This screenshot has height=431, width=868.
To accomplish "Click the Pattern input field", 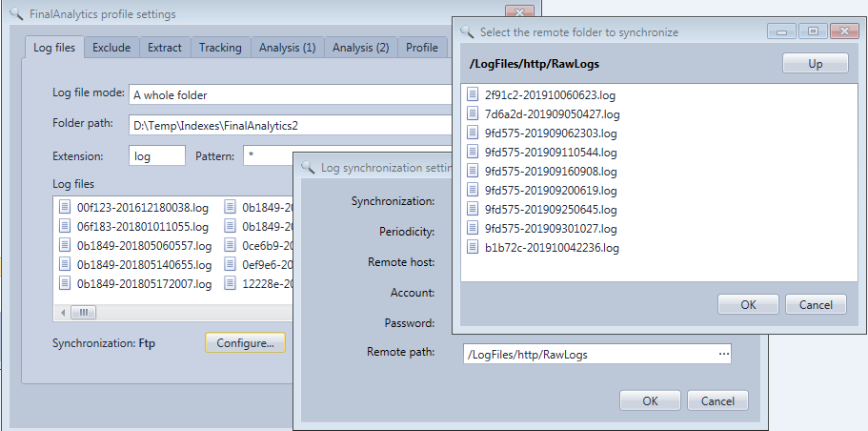I will (x=268, y=155).
